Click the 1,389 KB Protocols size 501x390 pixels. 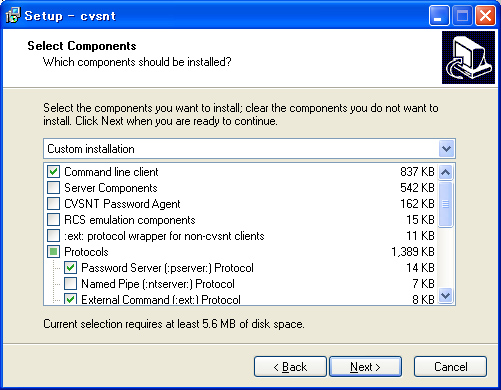click(x=413, y=252)
